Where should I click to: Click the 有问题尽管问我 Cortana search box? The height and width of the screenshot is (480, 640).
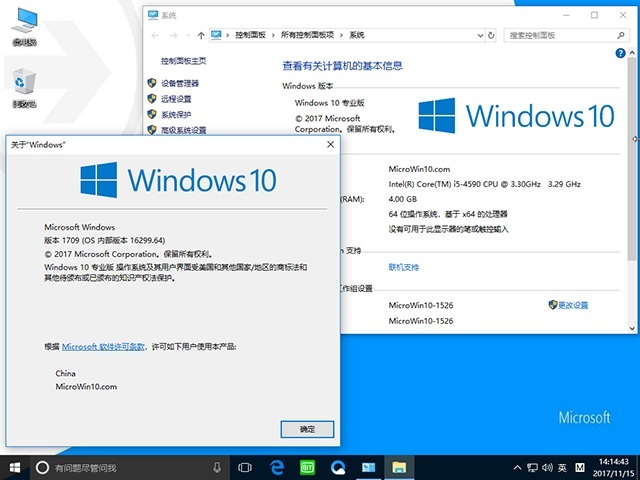tap(128, 467)
